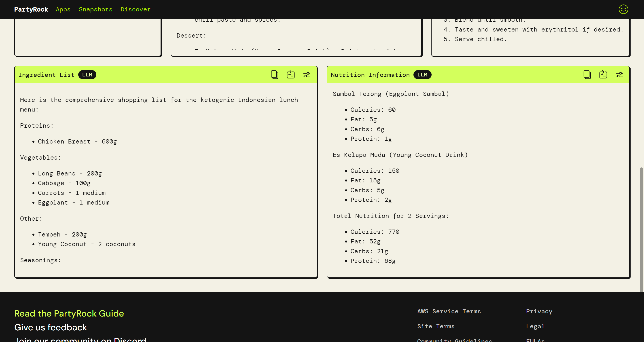
Task: Open the smiley face profile icon
Action: [x=623, y=9]
